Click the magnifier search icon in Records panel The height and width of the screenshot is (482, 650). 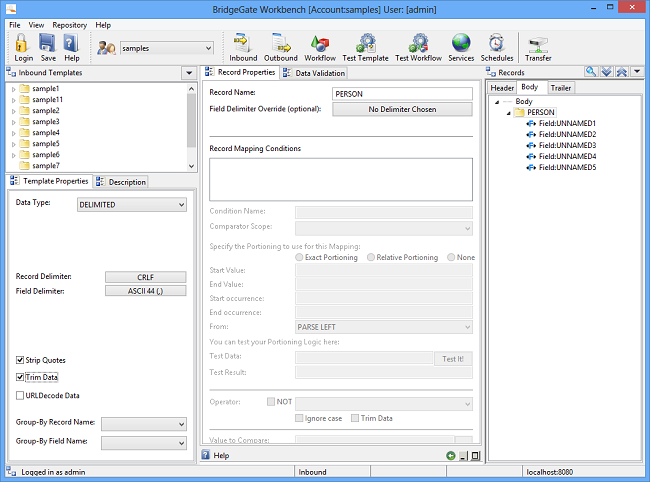click(x=591, y=72)
